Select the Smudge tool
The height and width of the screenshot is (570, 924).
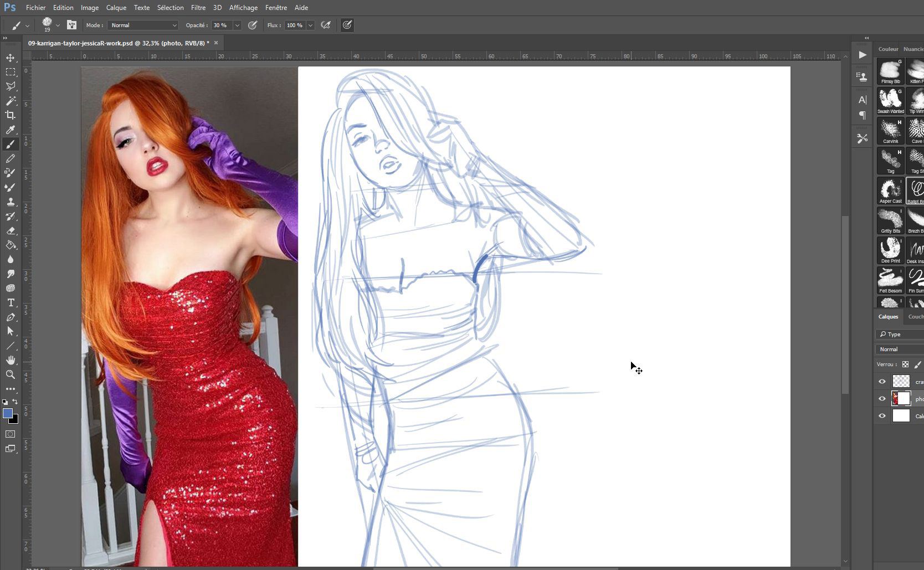click(x=11, y=274)
